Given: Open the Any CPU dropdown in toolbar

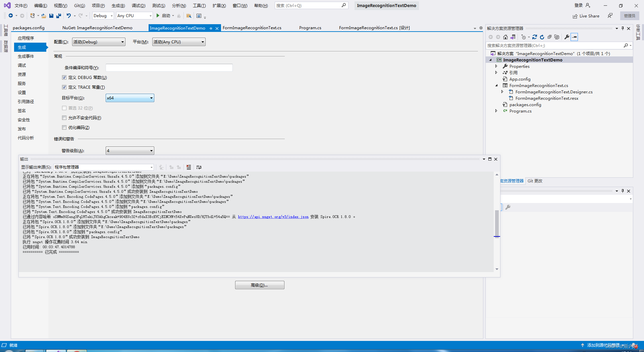Looking at the screenshot, I should 135,15.
